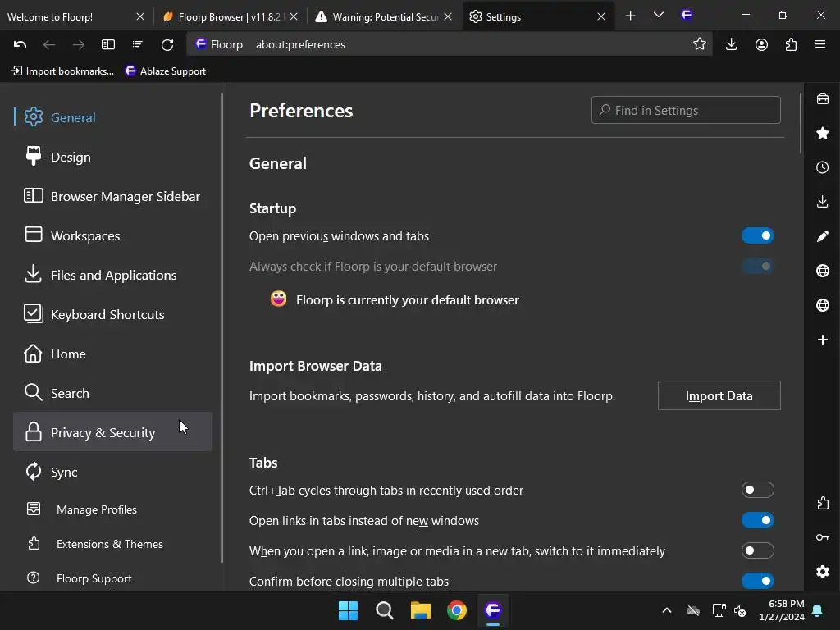This screenshot has height=630, width=840.
Task: Open the tab list icon in toolbar
Action: [x=138, y=44]
